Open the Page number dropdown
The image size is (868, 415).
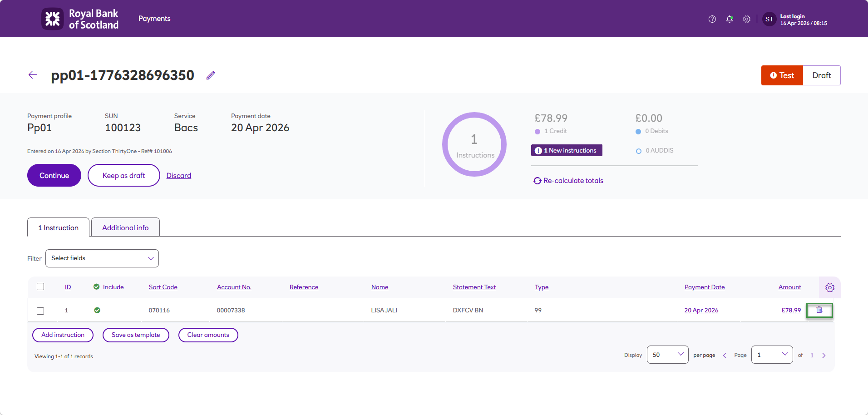pos(772,355)
